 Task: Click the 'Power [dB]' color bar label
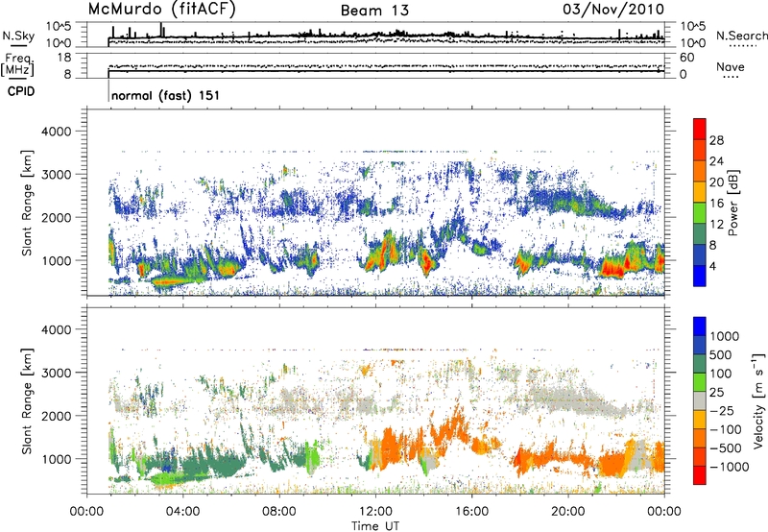[x=732, y=203]
